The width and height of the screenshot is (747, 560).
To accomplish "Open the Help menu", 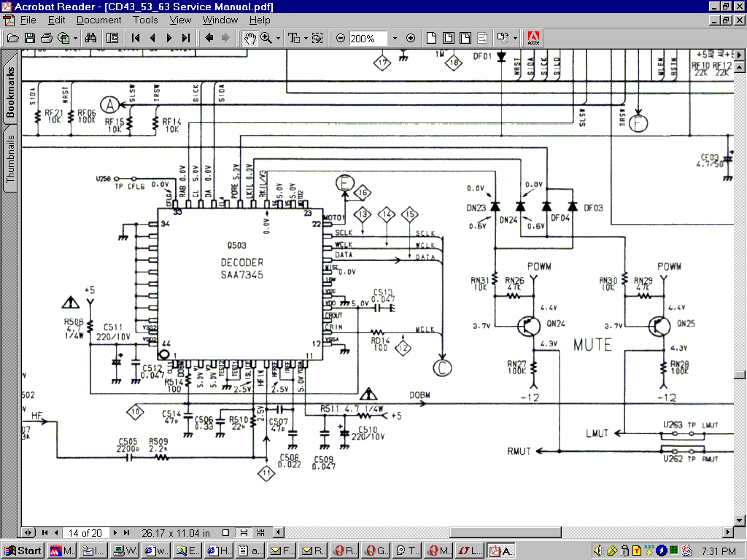I will click(260, 20).
